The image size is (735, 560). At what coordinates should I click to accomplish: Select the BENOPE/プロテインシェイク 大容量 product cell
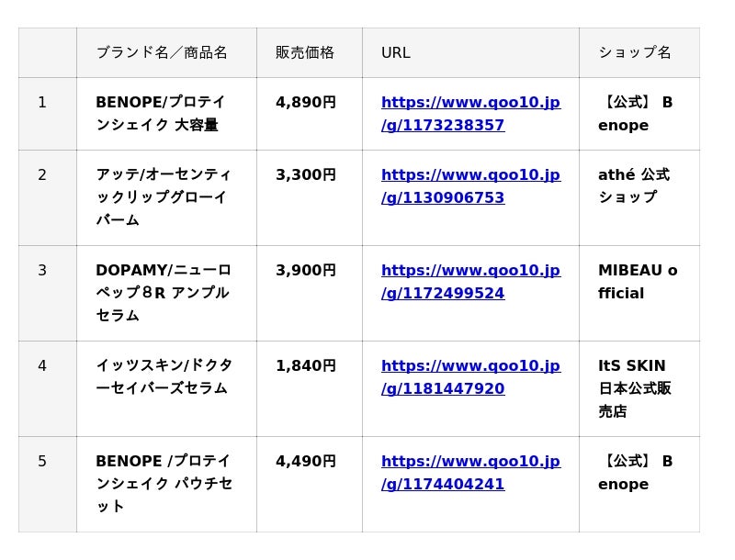coord(161,114)
